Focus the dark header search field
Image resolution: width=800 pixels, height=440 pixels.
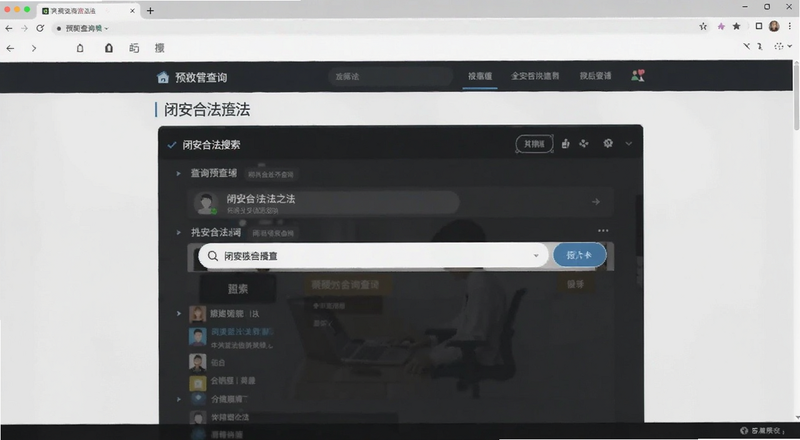[390, 77]
